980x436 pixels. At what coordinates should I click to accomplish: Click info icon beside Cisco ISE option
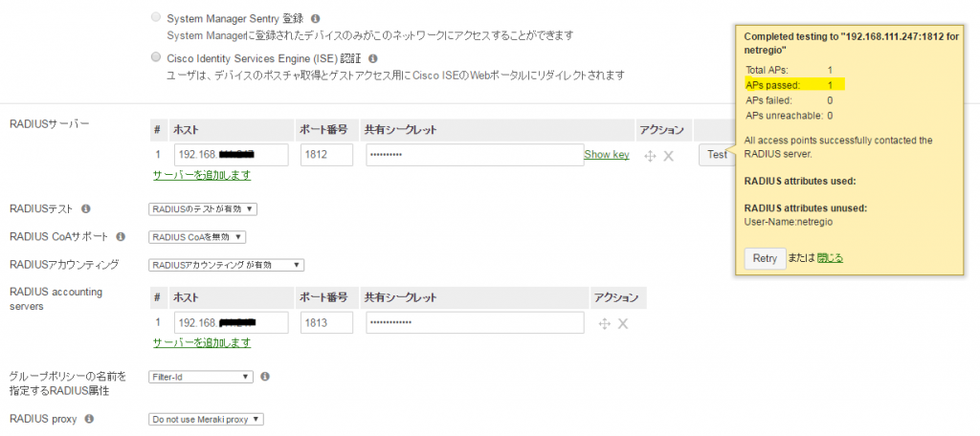(372, 58)
